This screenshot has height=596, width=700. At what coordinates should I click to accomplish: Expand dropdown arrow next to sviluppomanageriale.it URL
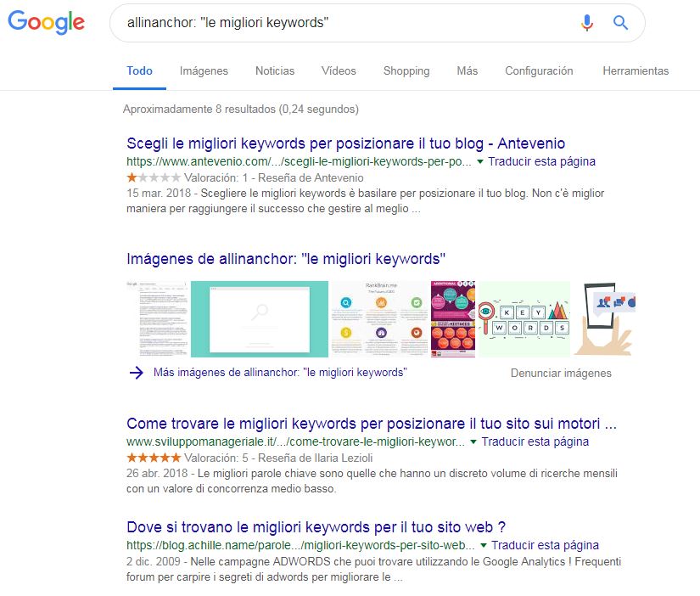[x=473, y=441]
